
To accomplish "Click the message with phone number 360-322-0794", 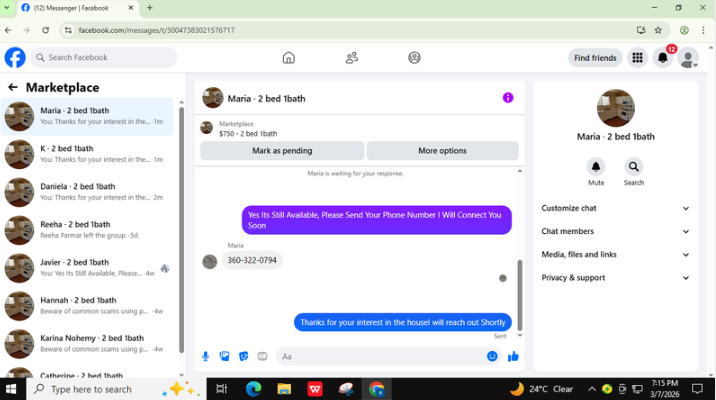I will [252, 260].
